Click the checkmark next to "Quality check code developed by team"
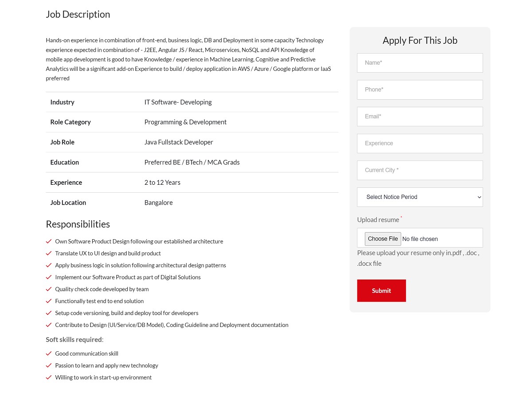This screenshot has height=416, width=532. [x=49, y=289]
